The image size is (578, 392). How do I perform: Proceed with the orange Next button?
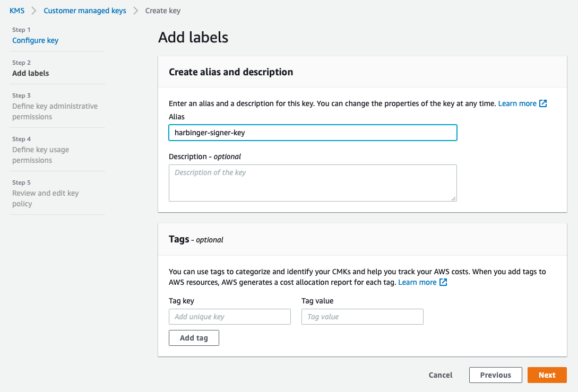547,375
